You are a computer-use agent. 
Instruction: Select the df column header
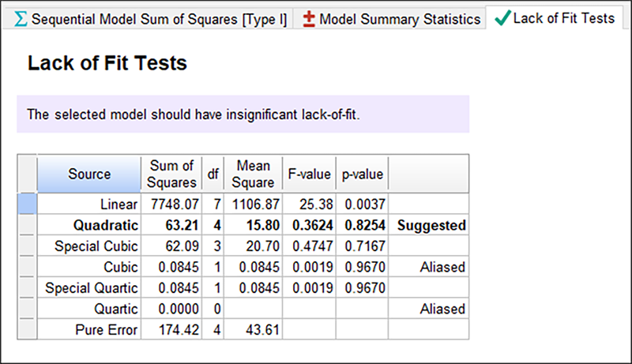(212, 174)
